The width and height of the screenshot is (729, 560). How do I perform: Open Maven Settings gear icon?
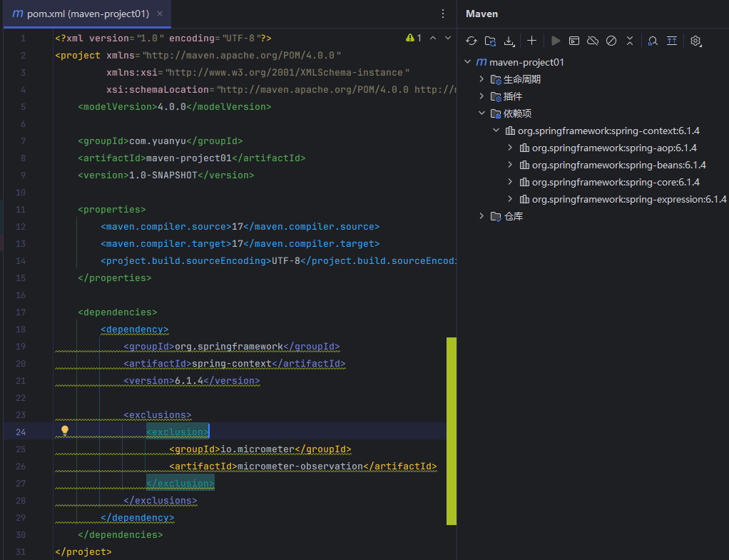[x=696, y=41]
